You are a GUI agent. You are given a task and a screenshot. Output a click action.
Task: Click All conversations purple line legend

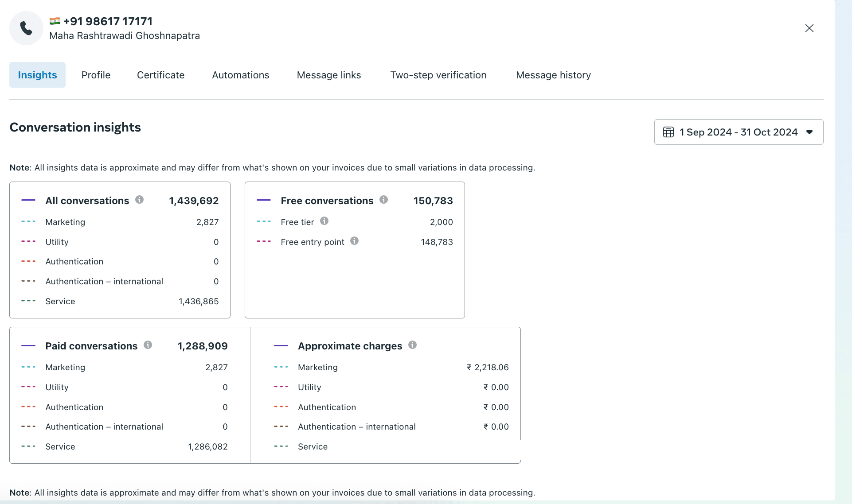coord(28,200)
